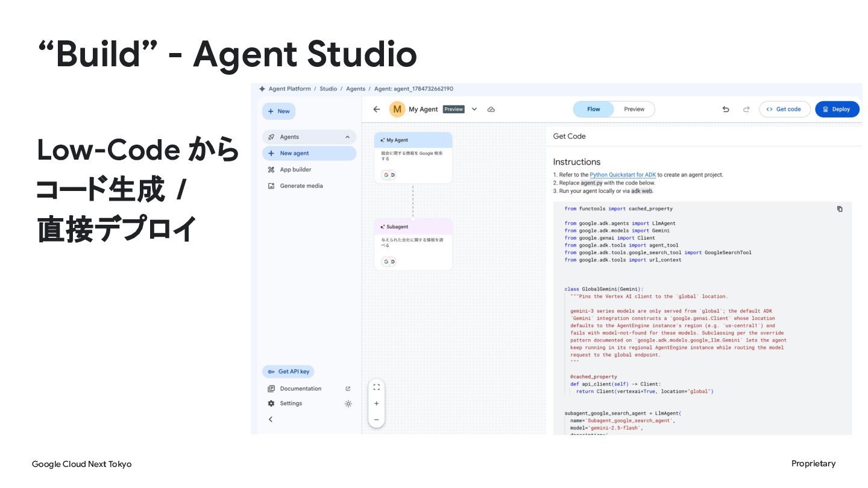Click the Get code button
Image resolution: width=868 pixels, height=488 pixels.
[784, 109]
